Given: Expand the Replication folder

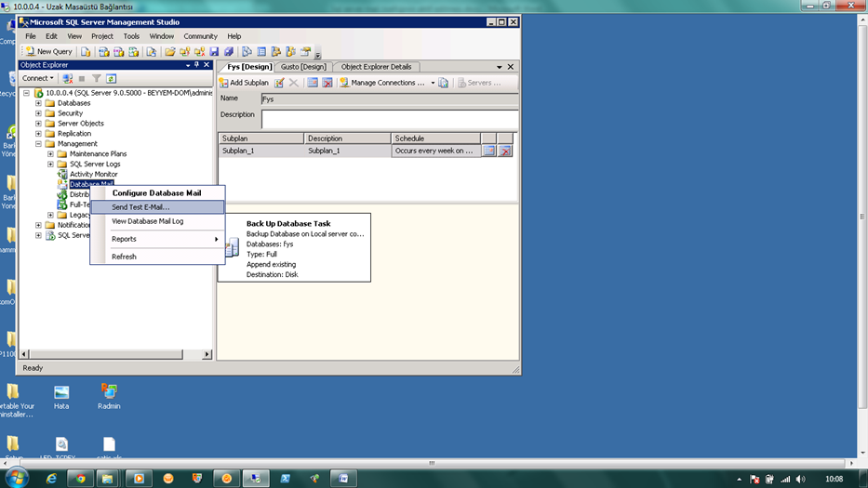Looking at the screenshot, I should click(38, 134).
